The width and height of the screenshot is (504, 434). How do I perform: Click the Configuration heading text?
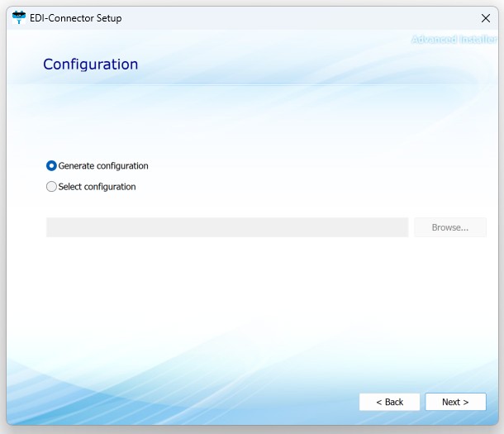(x=91, y=64)
